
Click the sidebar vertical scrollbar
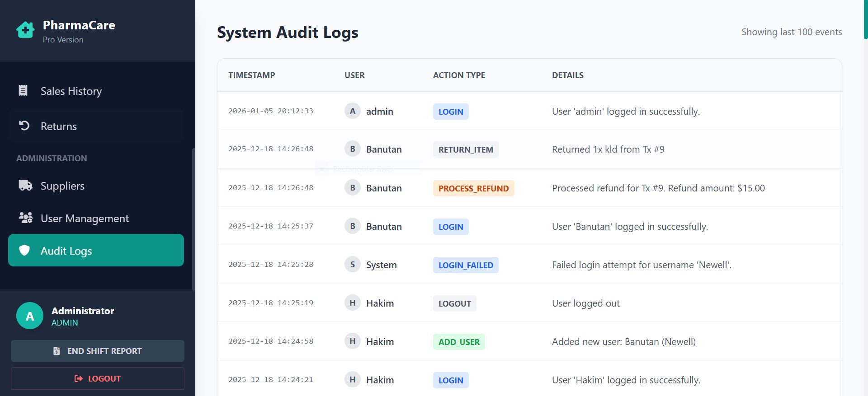pos(193,219)
